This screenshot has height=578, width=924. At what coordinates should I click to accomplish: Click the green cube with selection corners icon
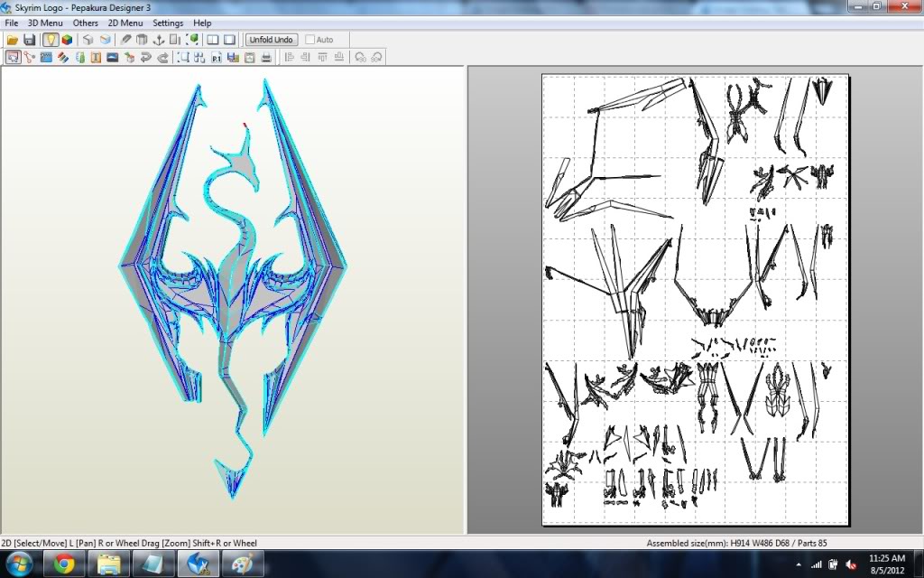click(192, 40)
